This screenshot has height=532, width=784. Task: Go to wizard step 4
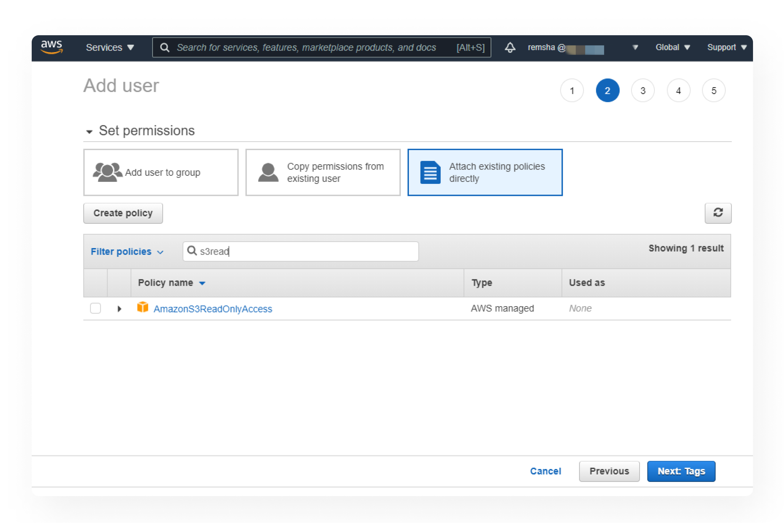[x=679, y=91]
